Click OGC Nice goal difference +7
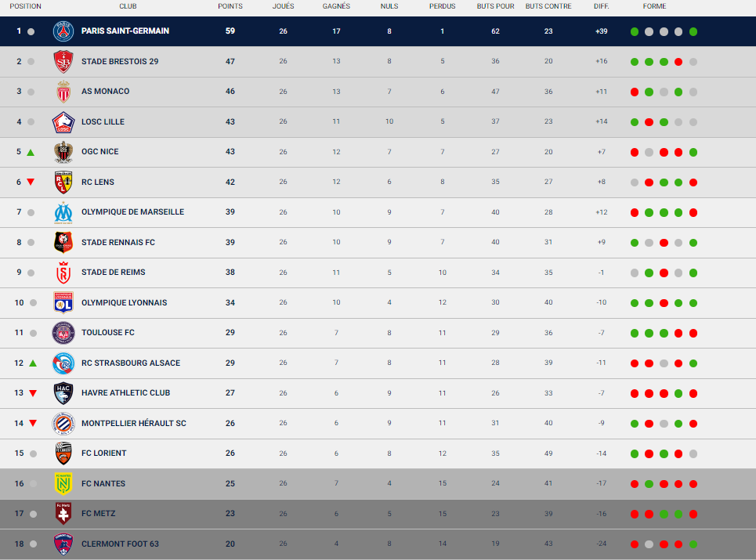 601,152
